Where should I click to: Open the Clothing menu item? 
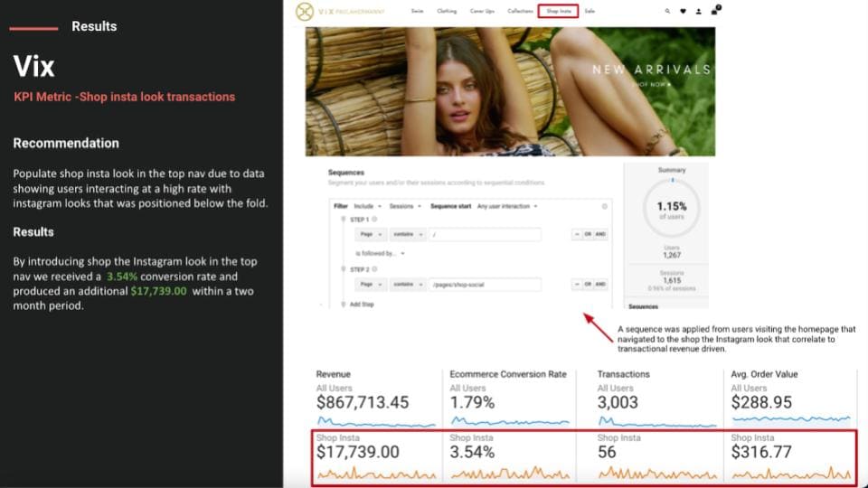click(x=447, y=11)
